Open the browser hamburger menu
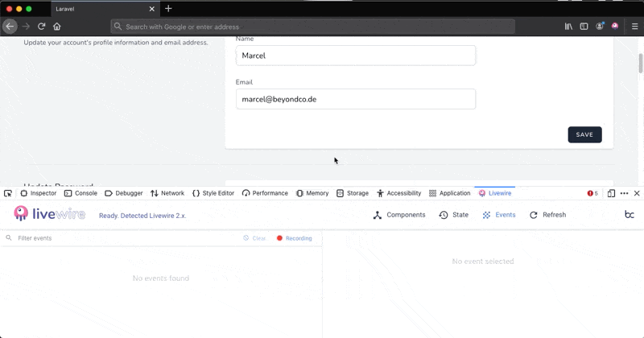Screen dimensions: 644x338 pos(634,27)
